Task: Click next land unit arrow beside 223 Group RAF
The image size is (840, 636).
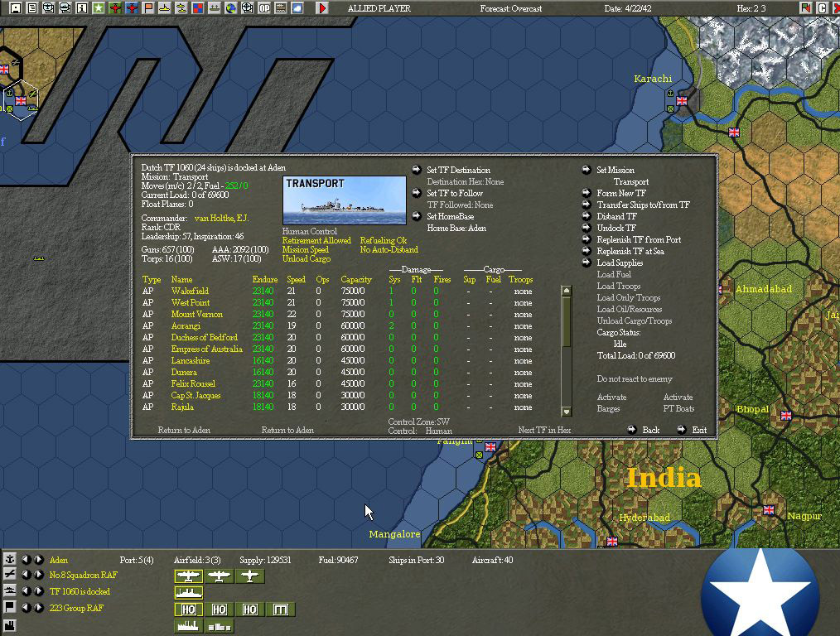Action: click(x=39, y=608)
